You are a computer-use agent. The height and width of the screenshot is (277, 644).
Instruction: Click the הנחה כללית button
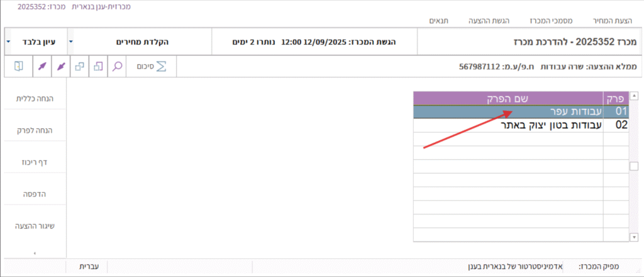tap(35, 97)
